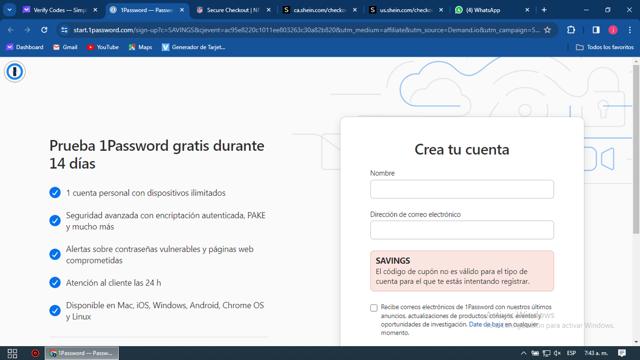The width and height of the screenshot is (640, 360).
Task: Open the tab search dropdown arrow
Action: point(9,10)
